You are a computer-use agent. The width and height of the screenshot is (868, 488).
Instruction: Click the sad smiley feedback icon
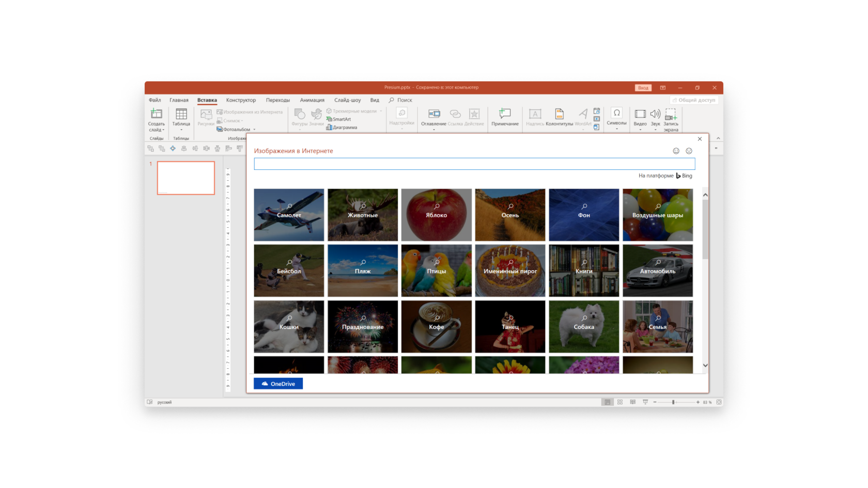[x=689, y=151]
